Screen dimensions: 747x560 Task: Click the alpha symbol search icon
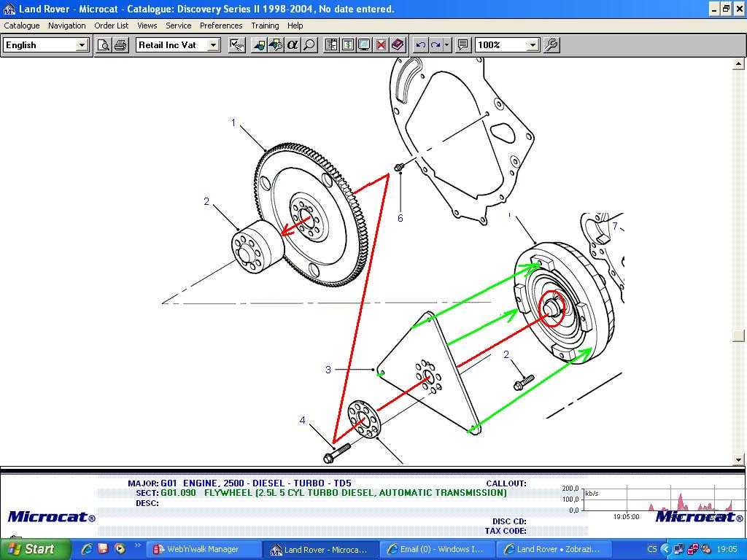(x=293, y=45)
